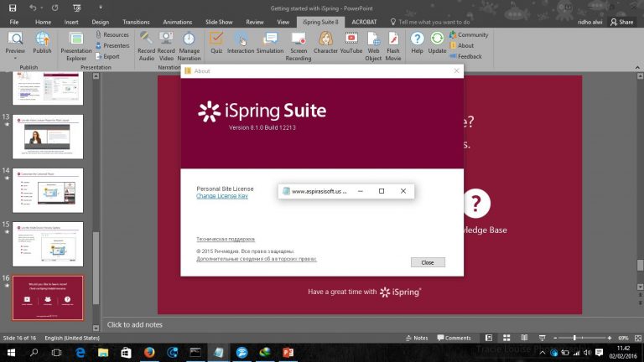Open the Slide Show tab

219,22
